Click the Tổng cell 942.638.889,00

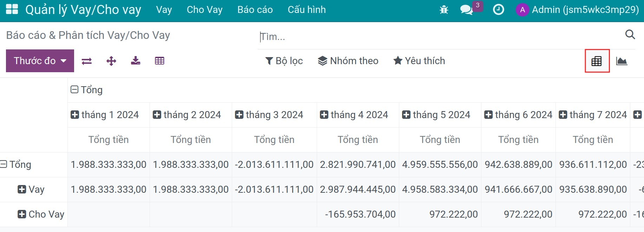point(518,165)
